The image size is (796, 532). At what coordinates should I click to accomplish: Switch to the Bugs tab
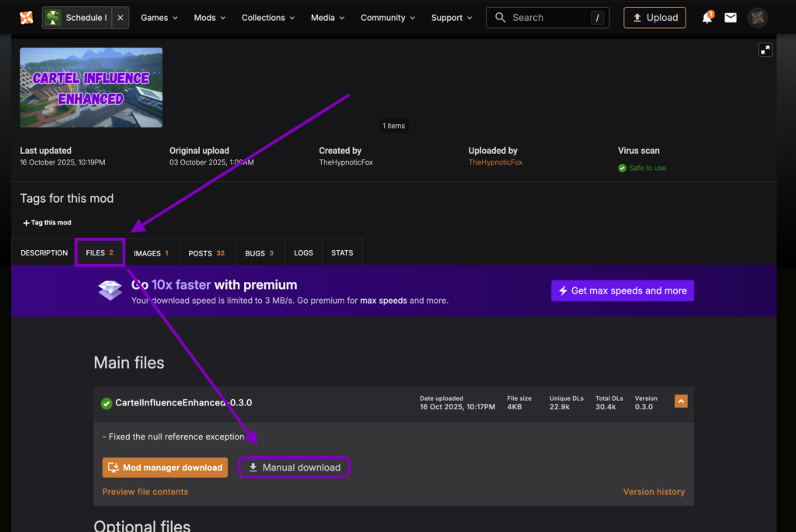(x=260, y=252)
